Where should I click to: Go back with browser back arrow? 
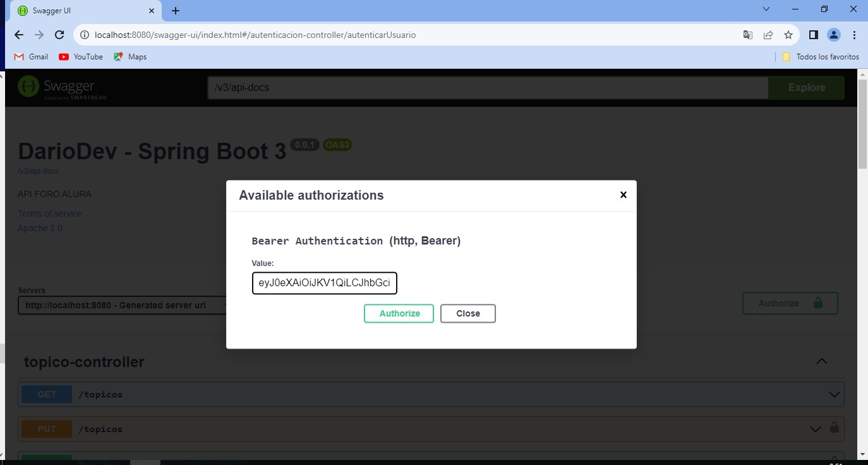[x=19, y=35]
